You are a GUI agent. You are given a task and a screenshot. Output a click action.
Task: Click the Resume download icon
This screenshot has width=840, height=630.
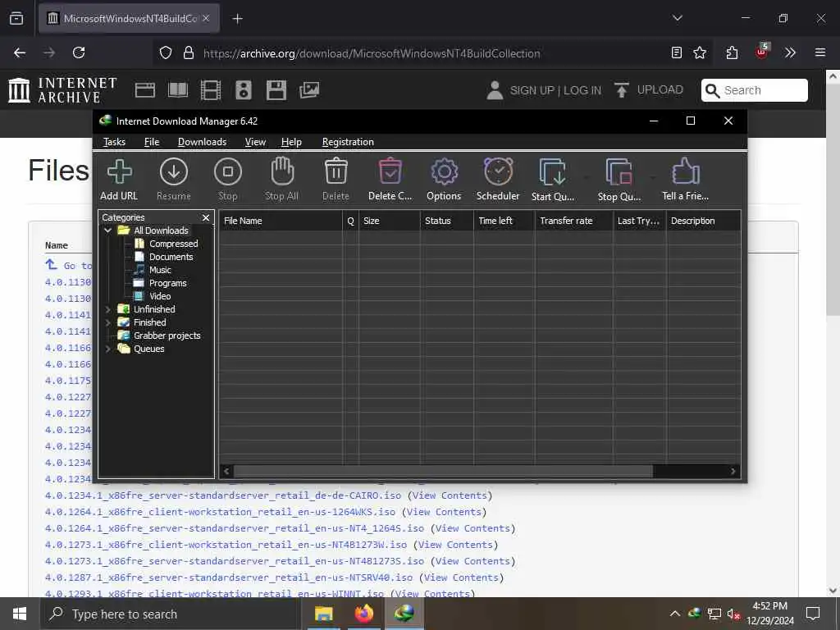(x=174, y=172)
